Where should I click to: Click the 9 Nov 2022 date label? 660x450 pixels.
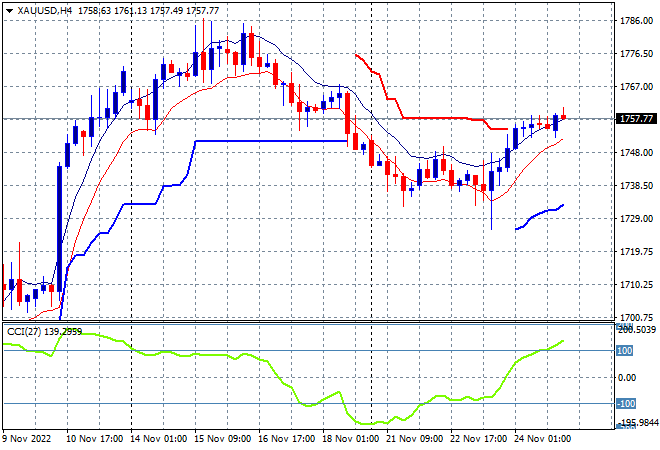(x=27, y=439)
